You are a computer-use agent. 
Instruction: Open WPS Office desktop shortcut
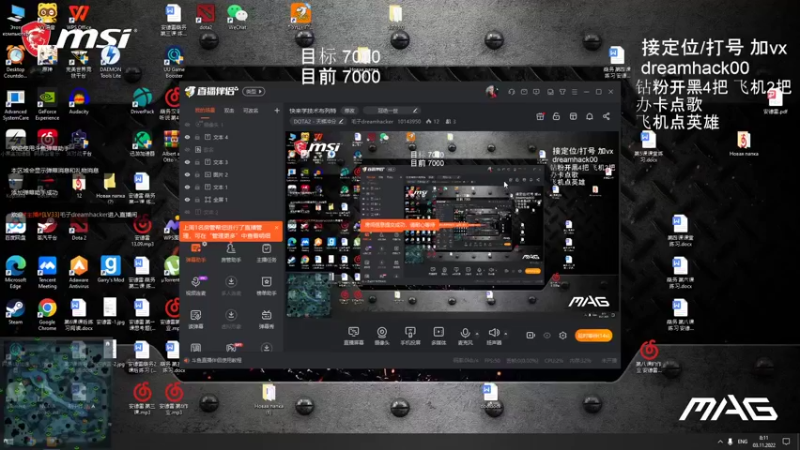click(x=79, y=17)
